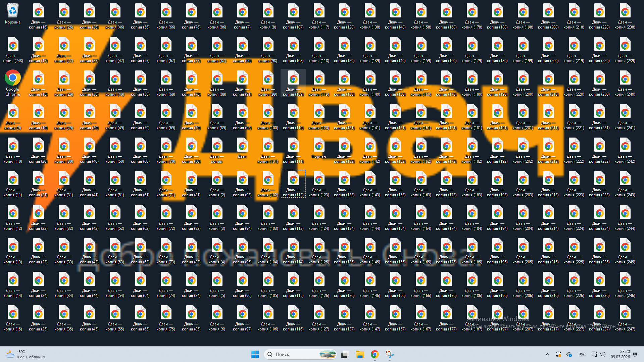This screenshot has height=362, width=644.
Task: Select shortcut Двач — копия (145)
Action: tap(370, 251)
